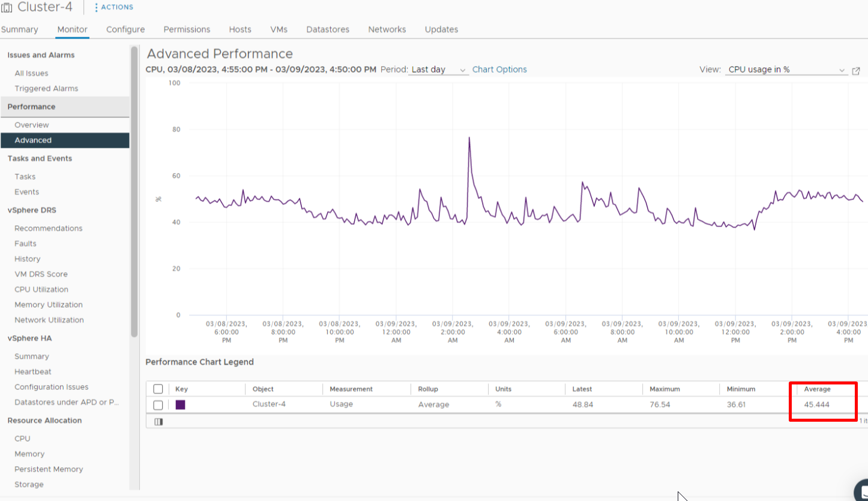868x501 pixels.
Task: Expand the View 'CPU usage in %' dropdown
Action: coord(786,70)
